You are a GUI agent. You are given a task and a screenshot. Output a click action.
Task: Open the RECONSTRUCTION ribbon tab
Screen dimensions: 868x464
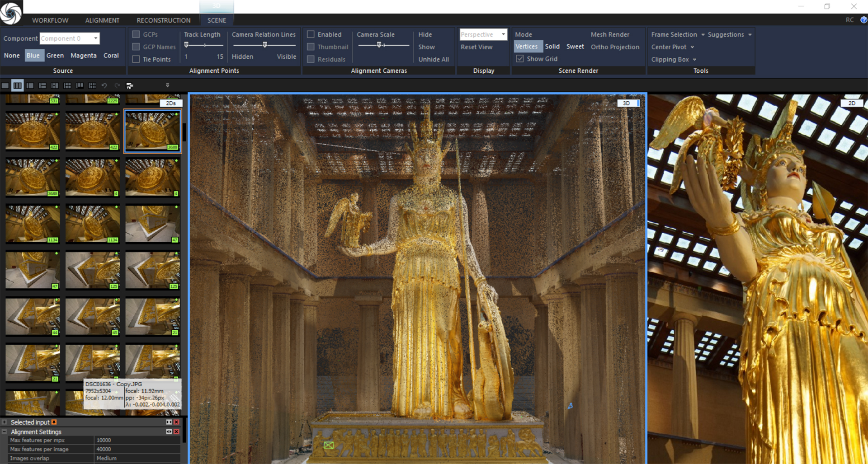tap(164, 20)
